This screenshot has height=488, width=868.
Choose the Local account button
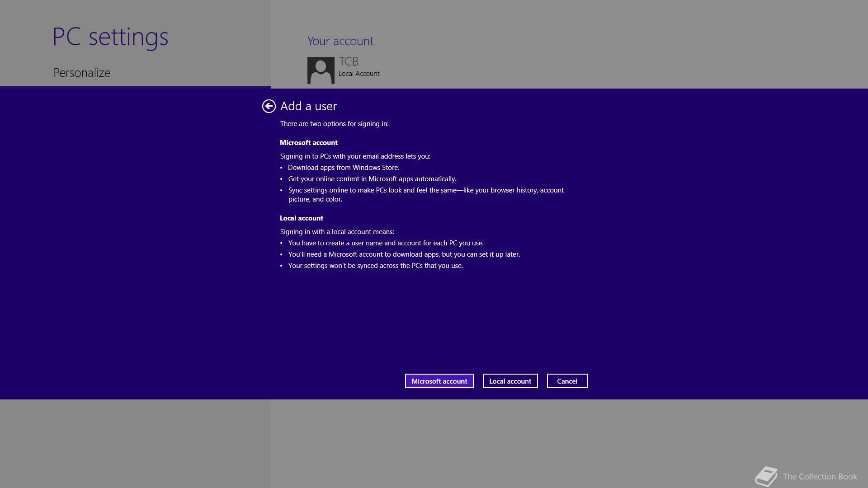tap(510, 381)
